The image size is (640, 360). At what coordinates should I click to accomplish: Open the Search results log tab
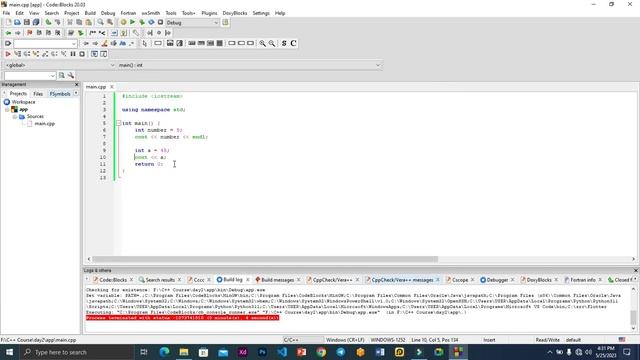click(x=160, y=280)
